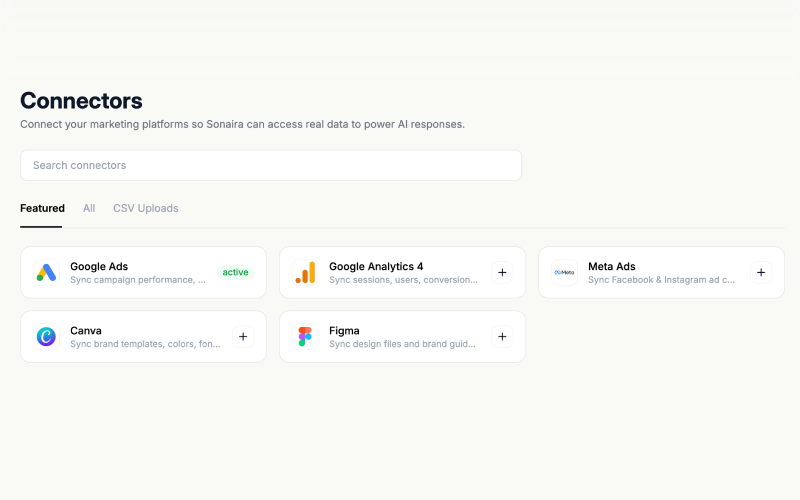Focus the Search connectors field

[x=270, y=165]
